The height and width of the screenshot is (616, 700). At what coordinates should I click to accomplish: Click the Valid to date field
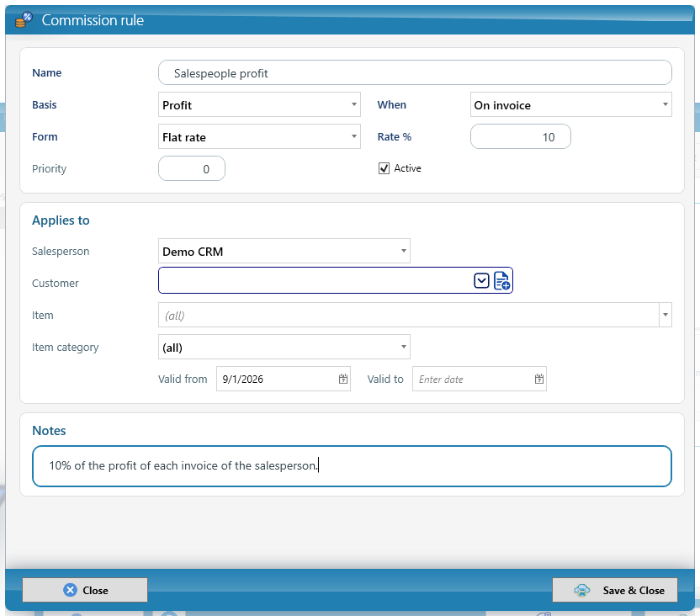pos(479,379)
